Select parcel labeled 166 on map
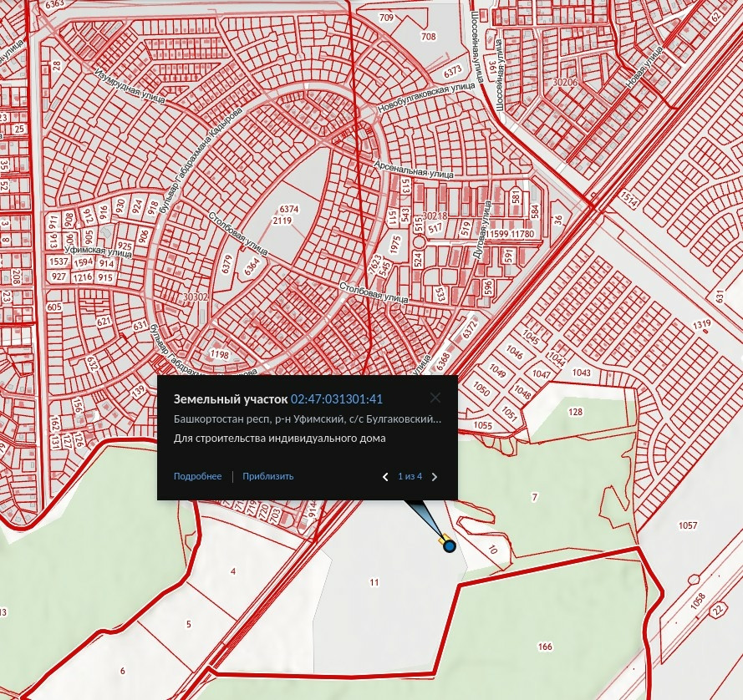The height and width of the screenshot is (700, 743). click(545, 647)
